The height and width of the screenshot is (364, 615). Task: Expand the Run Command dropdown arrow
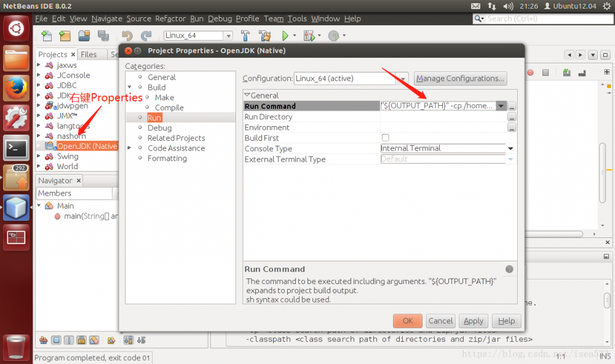[x=501, y=106]
